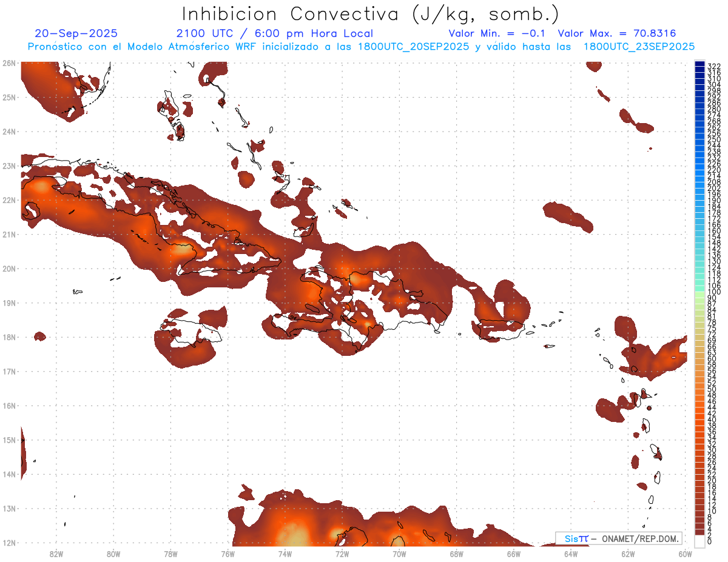Click the "22N" latitude label
The height and width of the screenshot is (562, 728).
point(9,200)
